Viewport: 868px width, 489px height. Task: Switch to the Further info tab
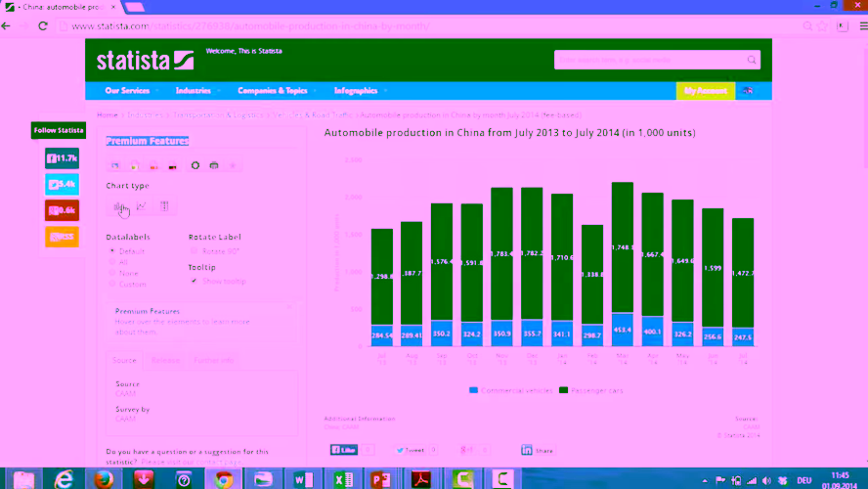[x=214, y=361]
